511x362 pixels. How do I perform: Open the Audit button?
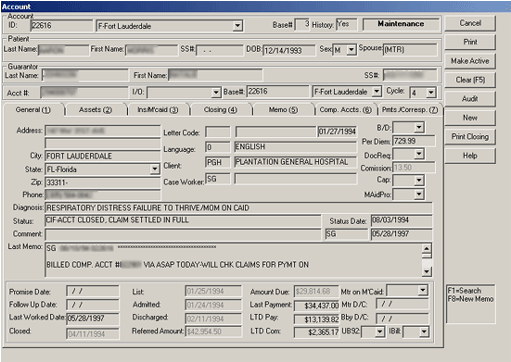(470, 99)
